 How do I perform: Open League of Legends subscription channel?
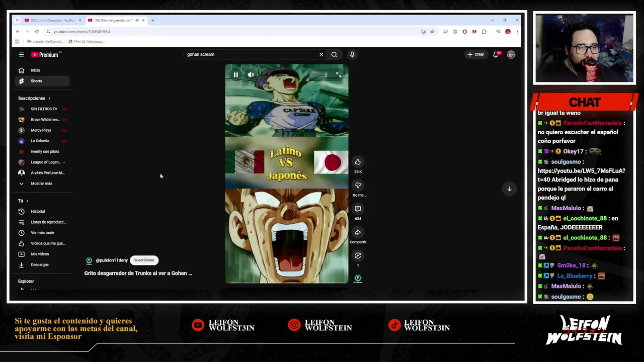click(42, 162)
